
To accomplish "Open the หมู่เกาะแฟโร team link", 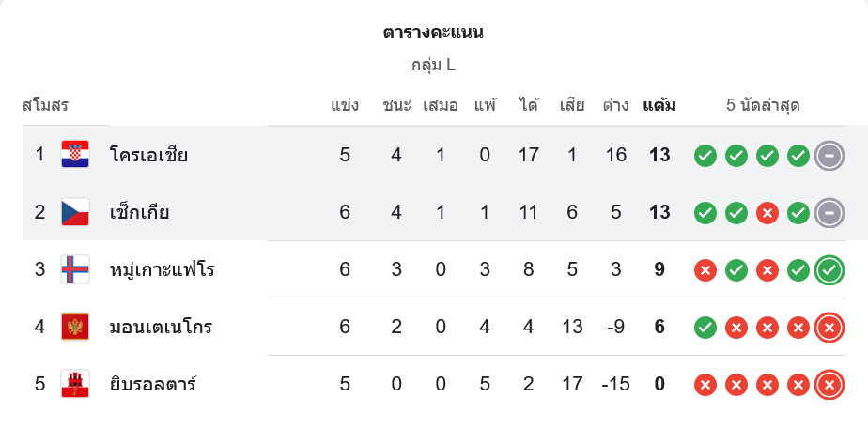I will click(162, 270).
